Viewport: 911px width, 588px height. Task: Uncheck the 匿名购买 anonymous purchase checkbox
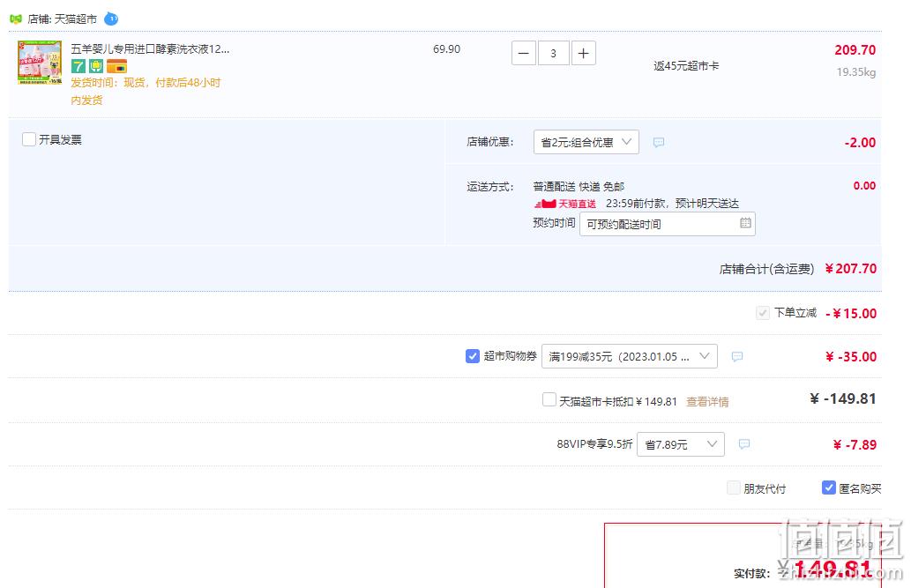click(x=828, y=488)
